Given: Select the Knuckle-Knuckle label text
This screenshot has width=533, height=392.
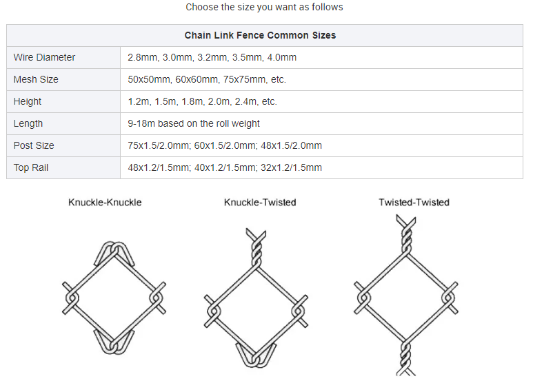Looking at the screenshot, I should (105, 203).
